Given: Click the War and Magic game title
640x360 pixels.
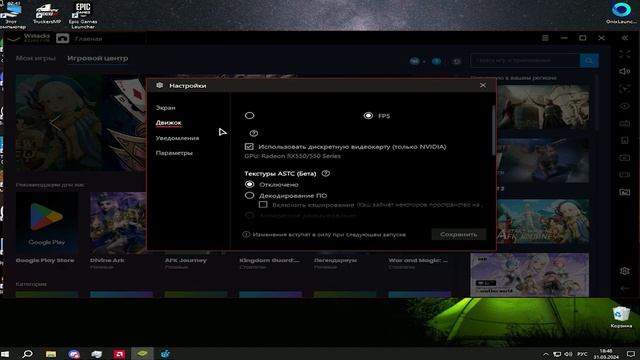Looking at the screenshot, I should pos(418,260).
